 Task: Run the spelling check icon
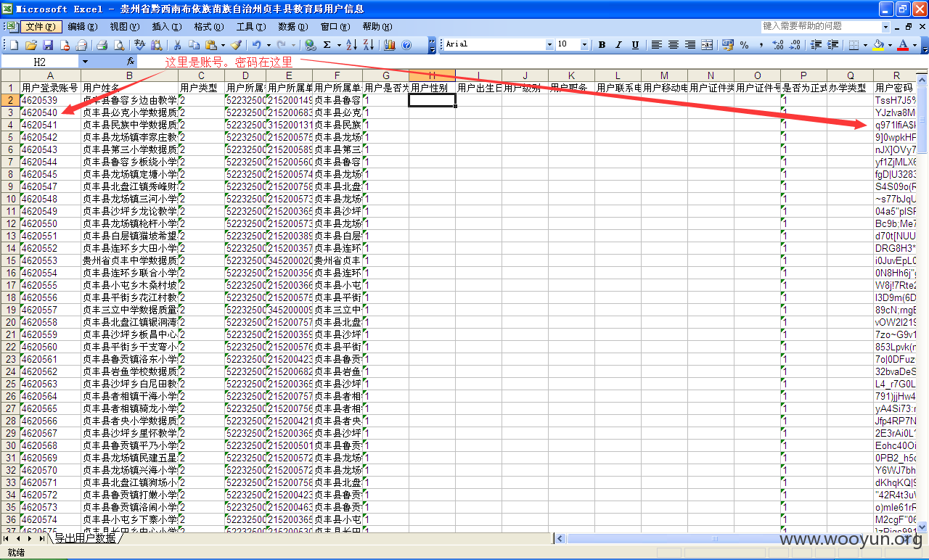point(139,45)
